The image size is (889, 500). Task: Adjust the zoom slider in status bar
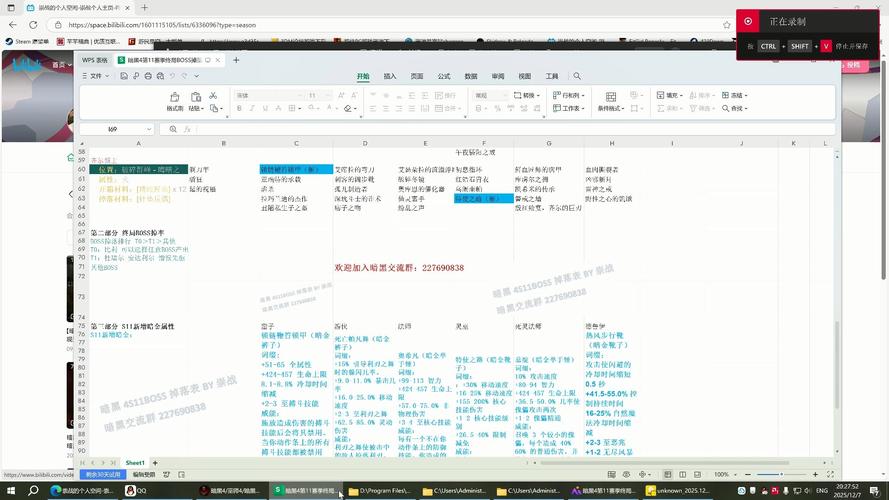pyautogui.click(x=781, y=474)
